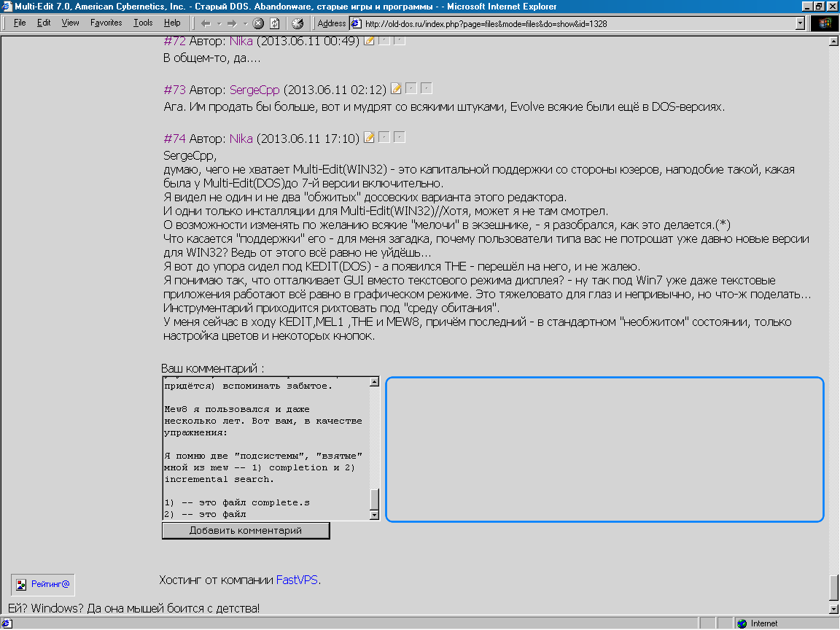Open the View menu
This screenshot has height=630, width=840.
click(70, 23)
